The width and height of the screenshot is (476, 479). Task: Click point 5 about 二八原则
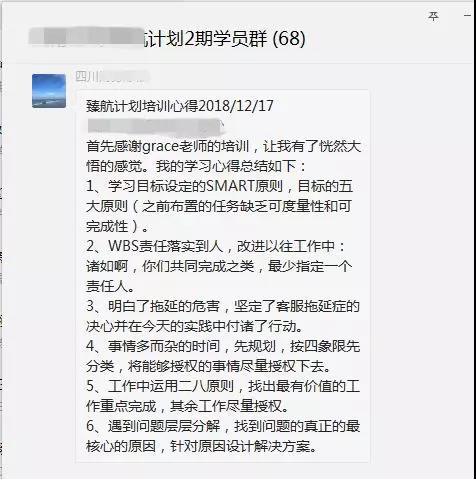tap(223, 387)
